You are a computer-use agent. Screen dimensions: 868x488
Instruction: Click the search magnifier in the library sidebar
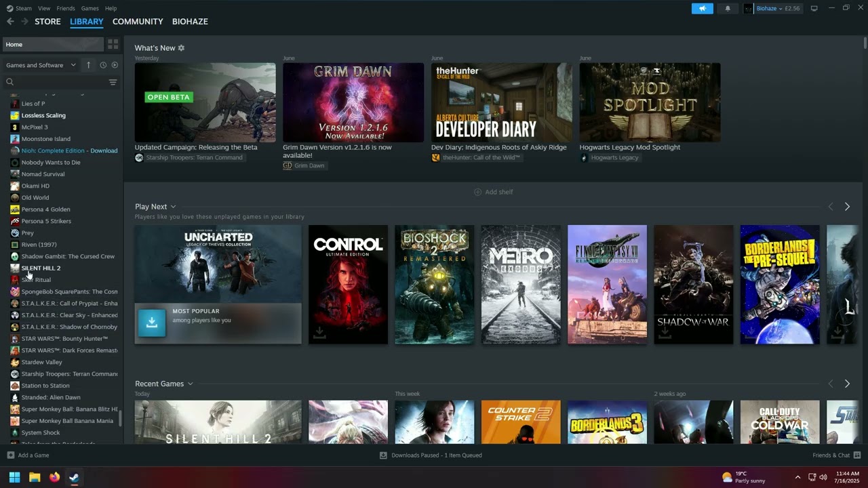9,81
